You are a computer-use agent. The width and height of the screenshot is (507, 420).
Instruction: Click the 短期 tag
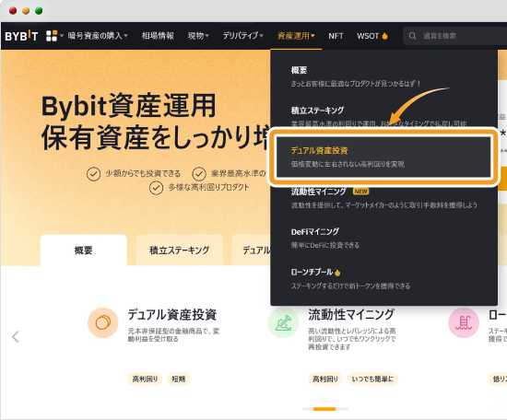179,379
